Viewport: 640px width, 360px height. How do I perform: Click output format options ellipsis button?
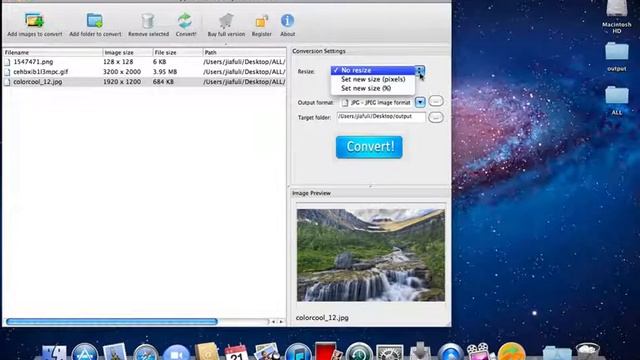[436, 101]
